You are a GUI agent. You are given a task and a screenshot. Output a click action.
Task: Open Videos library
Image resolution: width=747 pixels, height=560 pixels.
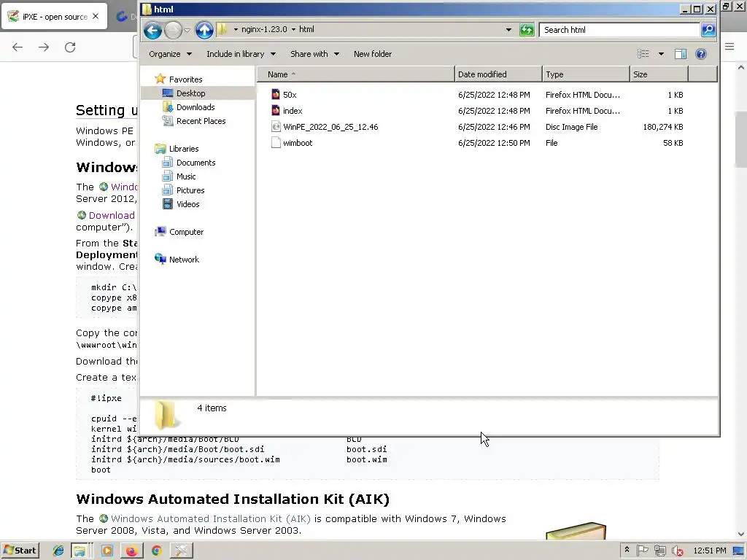coord(187,204)
